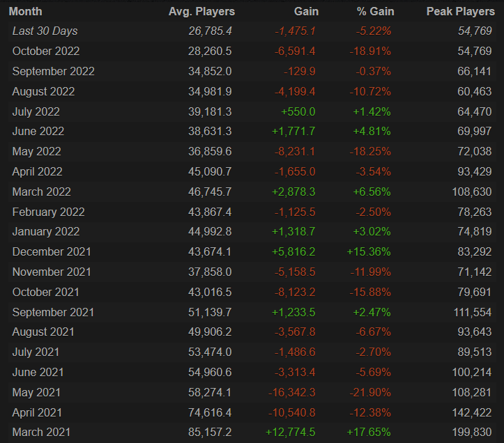The width and height of the screenshot is (504, 443).
Task: Click the gain value -129.9
Action: 300,71
